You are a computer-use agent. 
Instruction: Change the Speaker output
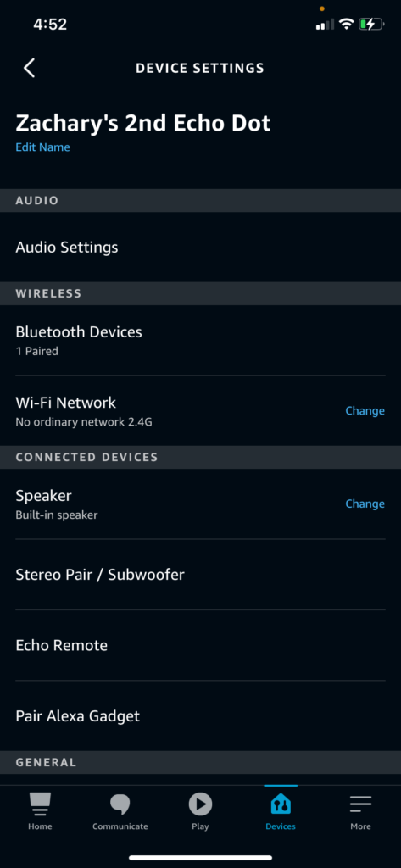[365, 504]
